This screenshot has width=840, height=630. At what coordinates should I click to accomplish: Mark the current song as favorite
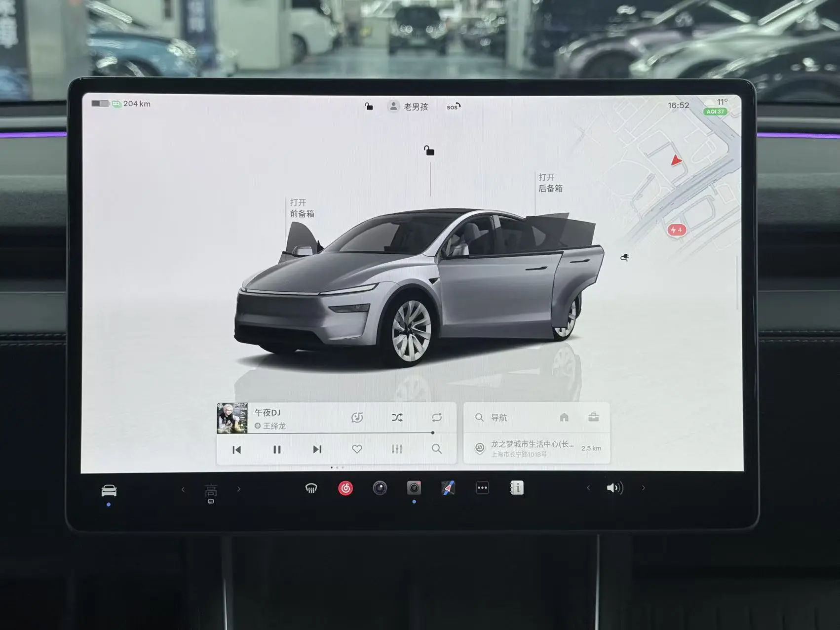pos(357,449)
